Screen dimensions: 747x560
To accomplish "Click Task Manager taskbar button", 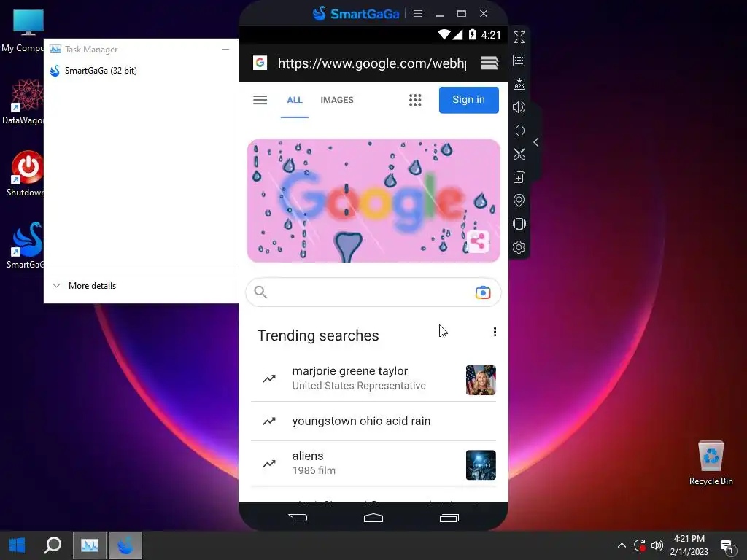I will pyautogui.click(x=89, y=545).
